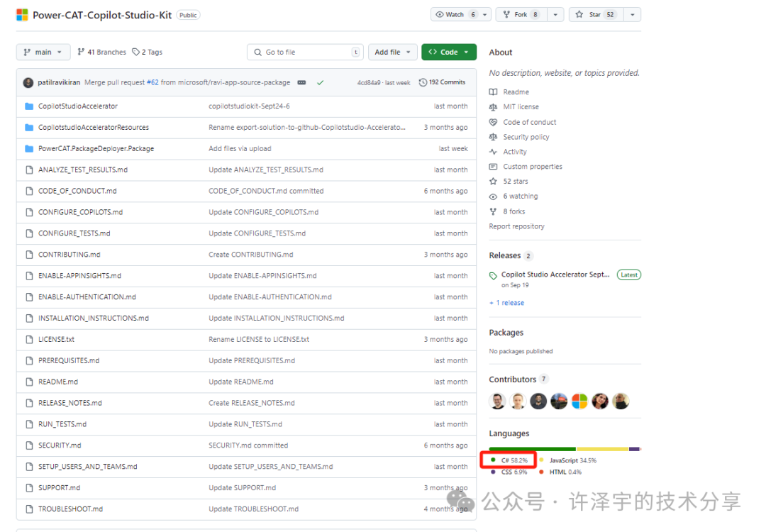Expand the green Code dropdown
Viewport: 766px width, 532px height.
pyautogui.click(x=449, y=52)
